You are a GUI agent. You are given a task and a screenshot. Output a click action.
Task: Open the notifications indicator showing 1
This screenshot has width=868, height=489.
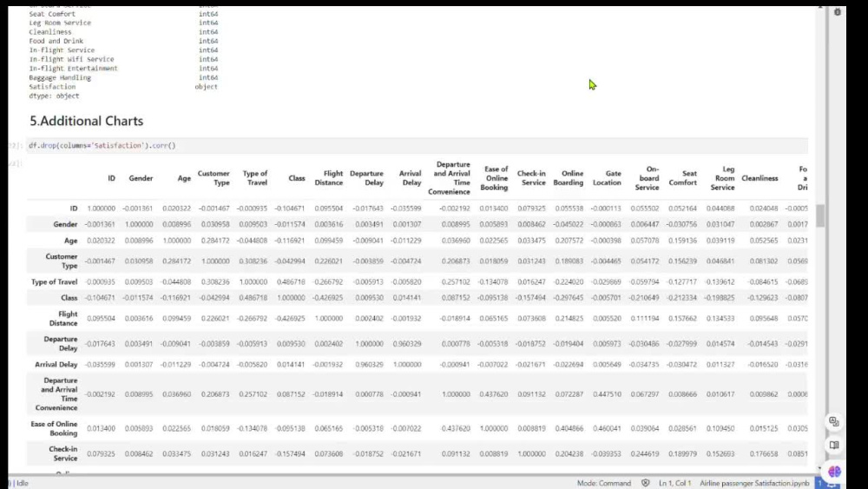coord(820,483)
